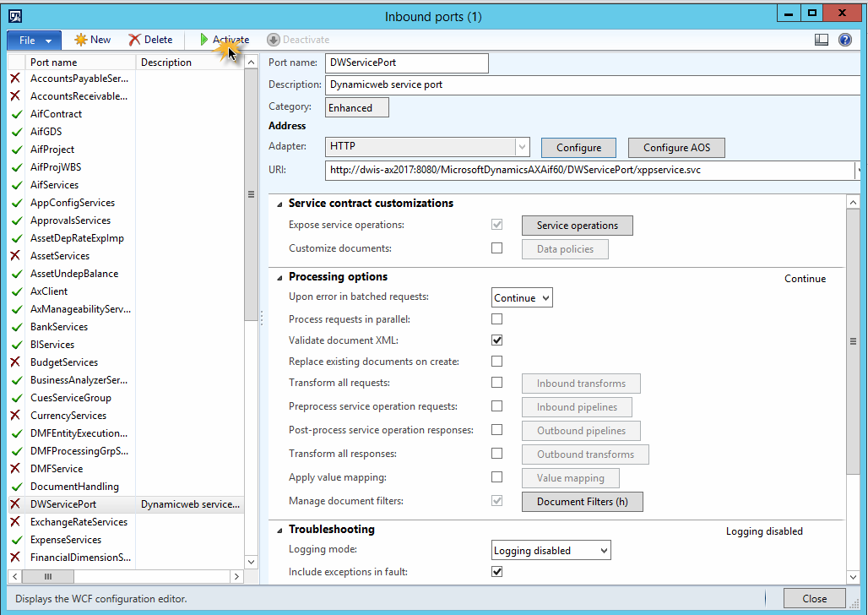Click the application icon in the title bar
The height and width of the screenshot is (615, 868).
[x=15, y=16]
